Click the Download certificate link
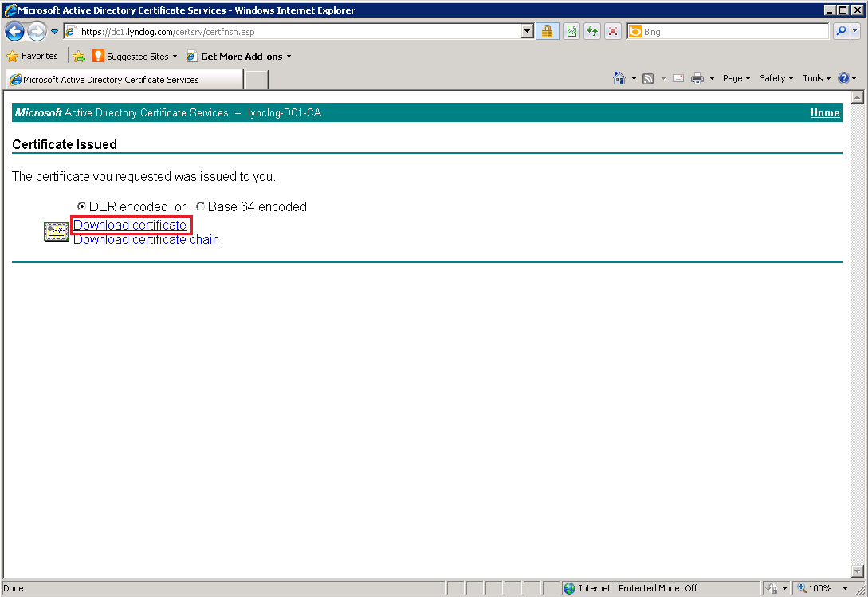 point(130,225)
